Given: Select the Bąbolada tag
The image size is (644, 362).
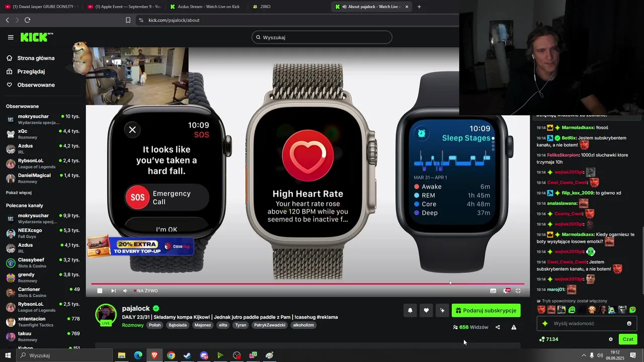Looking at the screenshot, I should click(x=178, y=325).
